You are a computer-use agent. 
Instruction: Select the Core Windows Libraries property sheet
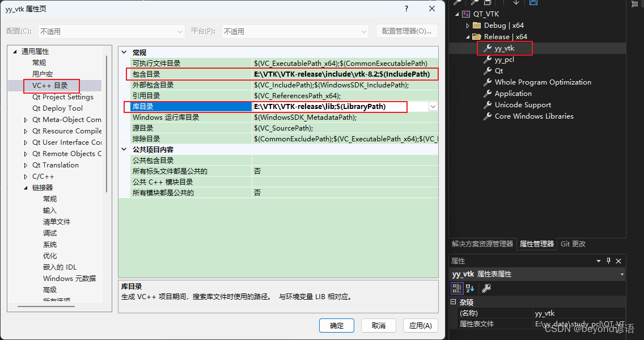(528, 116)
